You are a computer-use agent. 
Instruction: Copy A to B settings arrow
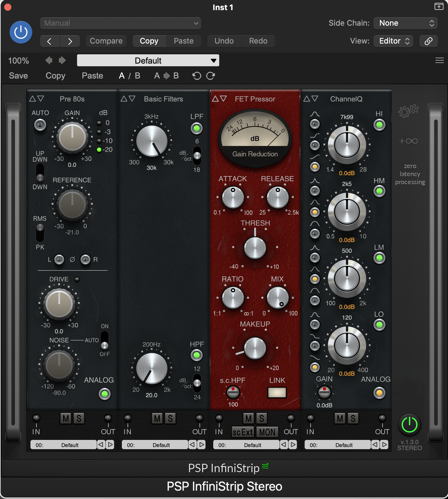(x=166, y=76)
